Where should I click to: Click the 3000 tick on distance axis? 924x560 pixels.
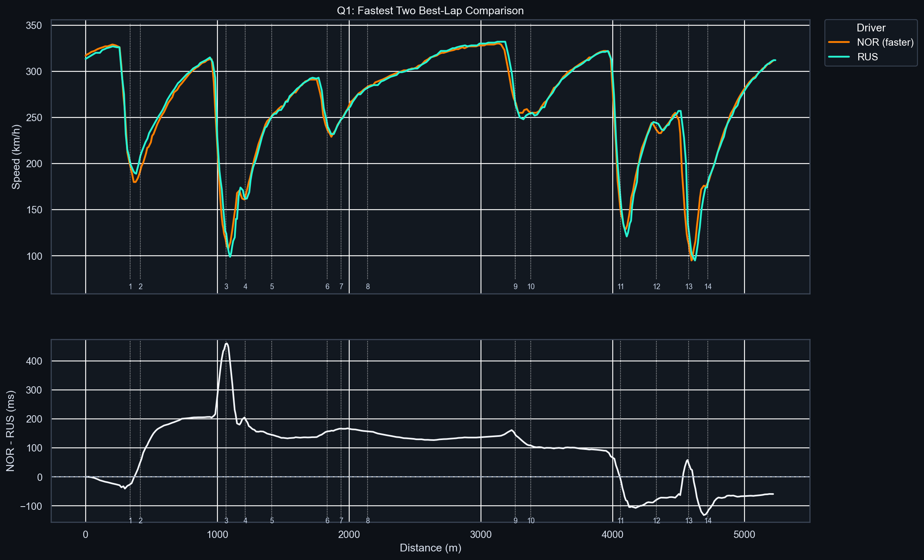[481, 535]
